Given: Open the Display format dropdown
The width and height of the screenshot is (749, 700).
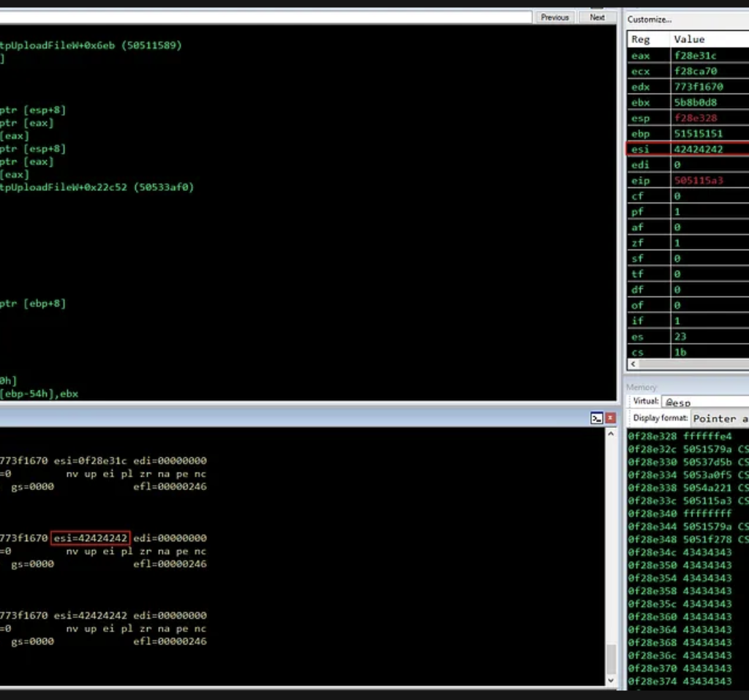Looking at the screenshot, I should coord(720,418).
